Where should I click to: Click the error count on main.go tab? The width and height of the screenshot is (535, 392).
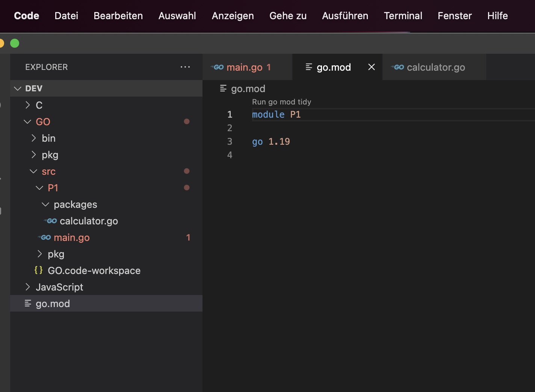[x=269, y=67]
